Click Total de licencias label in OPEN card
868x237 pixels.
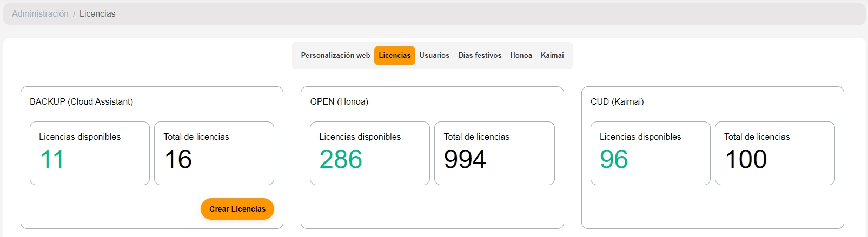[x=476, y=137]
